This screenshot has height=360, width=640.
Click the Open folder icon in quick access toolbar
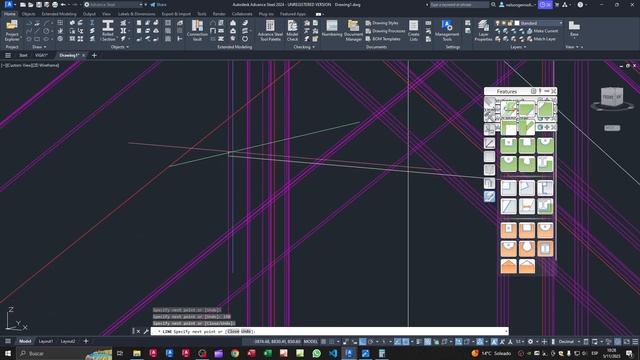(31, 4)
